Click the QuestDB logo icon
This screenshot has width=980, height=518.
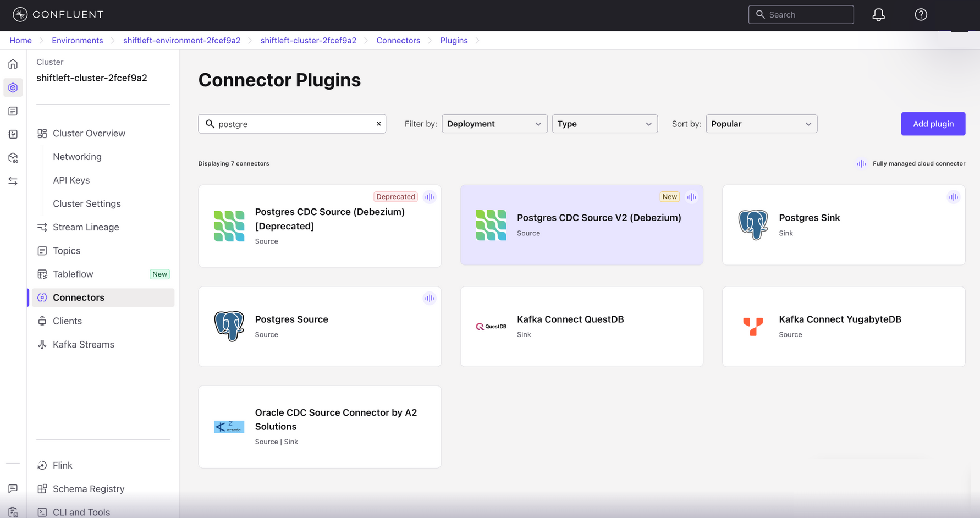pyautogui.click(x=491, y=327)
